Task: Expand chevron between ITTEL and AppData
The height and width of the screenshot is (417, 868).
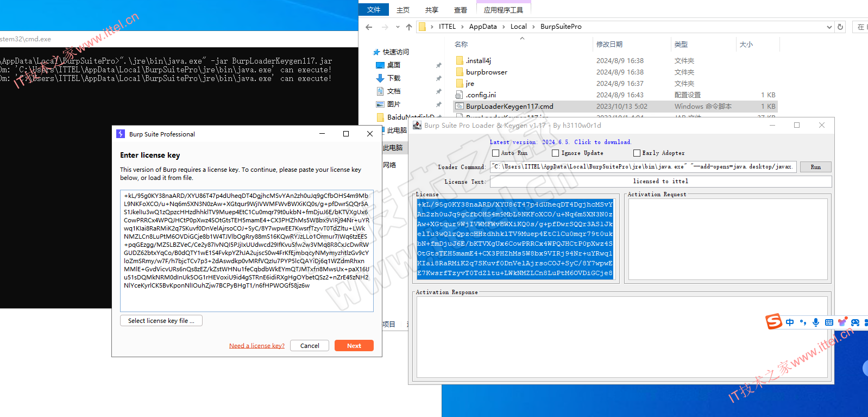Action: coord(463,27)
